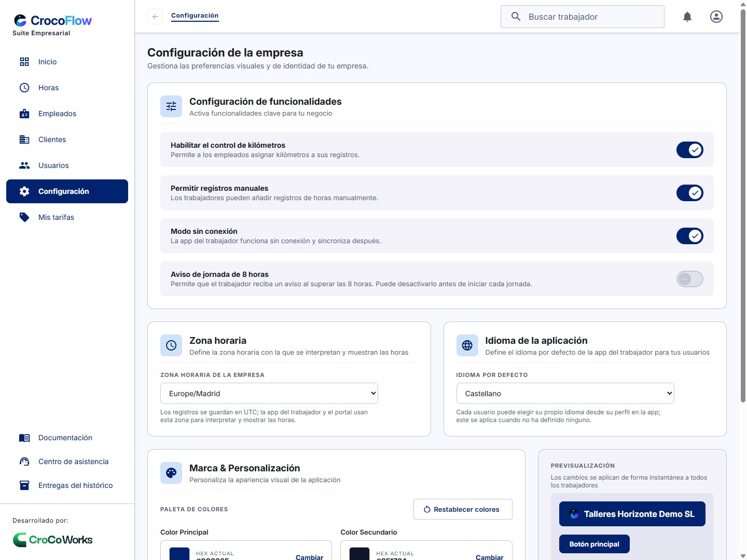Viewport: 747px width, 560px height.
Task: Click the Zona horaria clock icon
Action: tap(171, 345)
